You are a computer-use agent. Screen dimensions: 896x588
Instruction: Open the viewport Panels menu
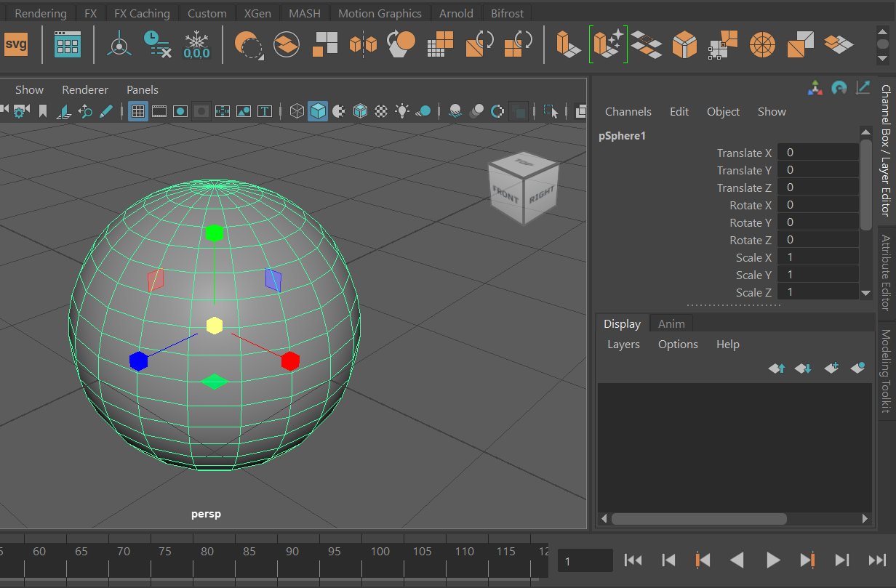(143, 90)
